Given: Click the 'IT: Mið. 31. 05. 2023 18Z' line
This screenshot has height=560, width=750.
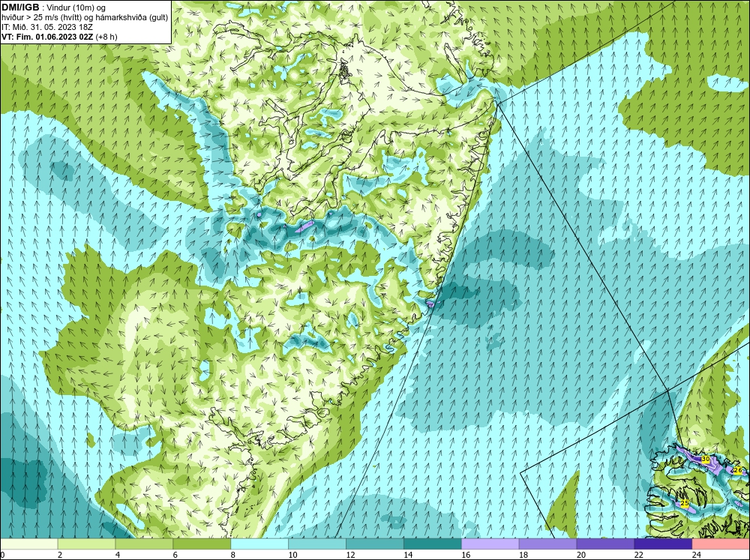Looking at the screenshot, I should tap(46, 27).
